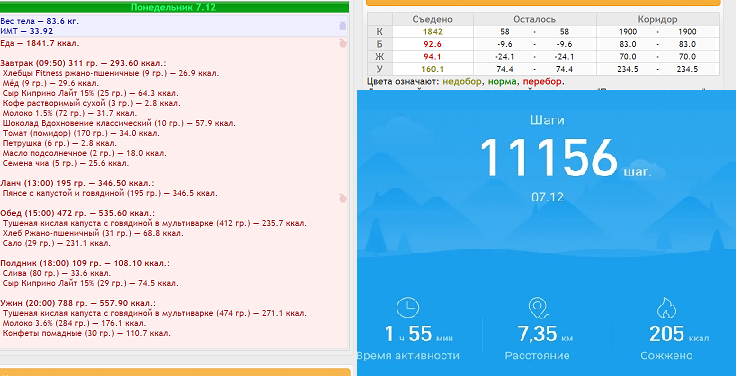Tap the Расстояние label
This screenshot has width=736, height=376.
[537, 355]
